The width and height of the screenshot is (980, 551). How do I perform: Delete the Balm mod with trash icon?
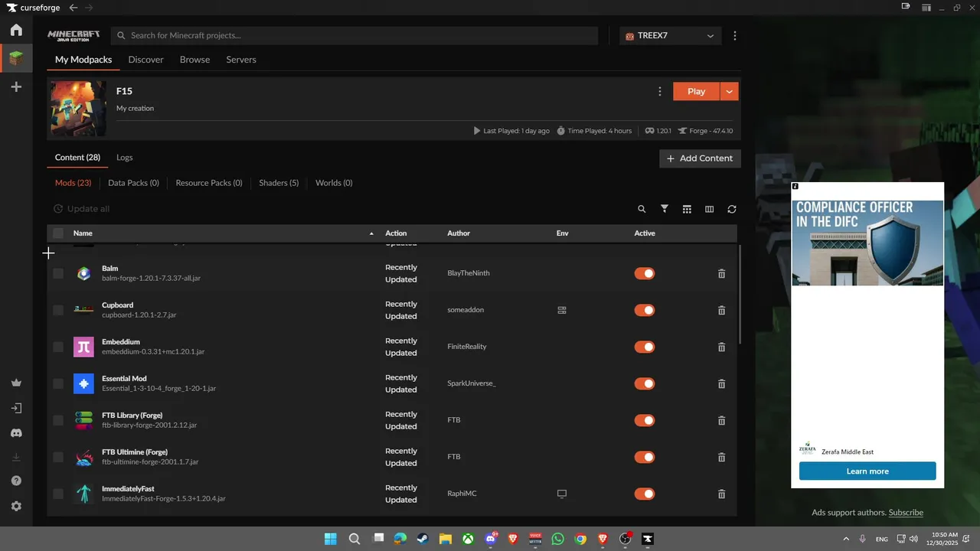[721, 273]
